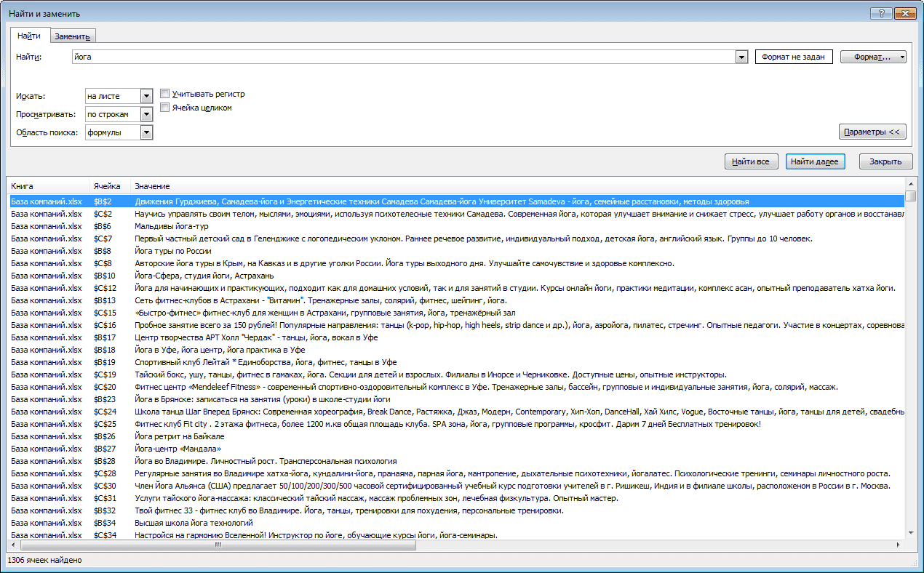Open the Область поиска 'формулы' dropdown

(x=146, y=132)
